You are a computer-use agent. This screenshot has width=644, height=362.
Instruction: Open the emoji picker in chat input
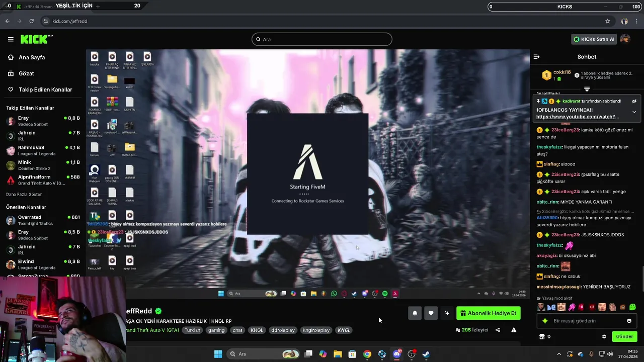click(x=629, y=321)
